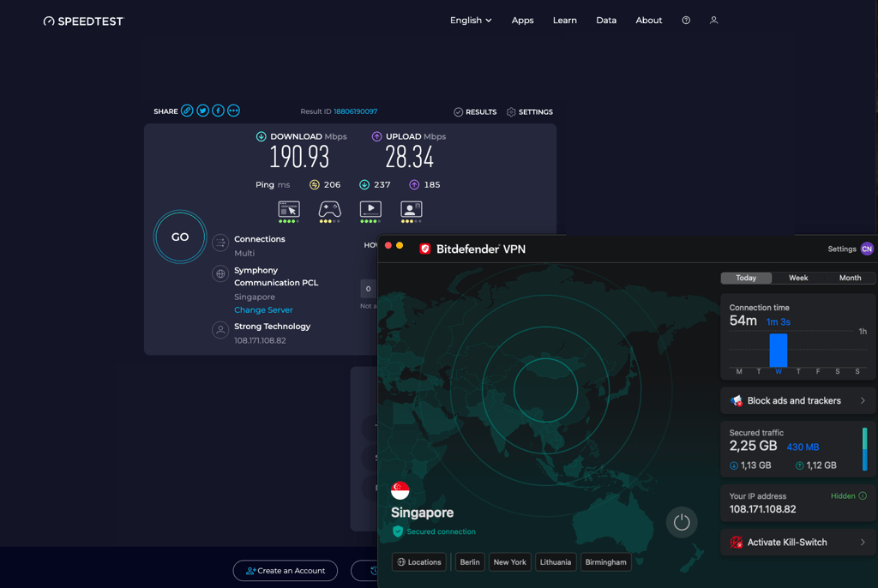Click the Change Server link
878x588 pixels.
tap(263, 309)
